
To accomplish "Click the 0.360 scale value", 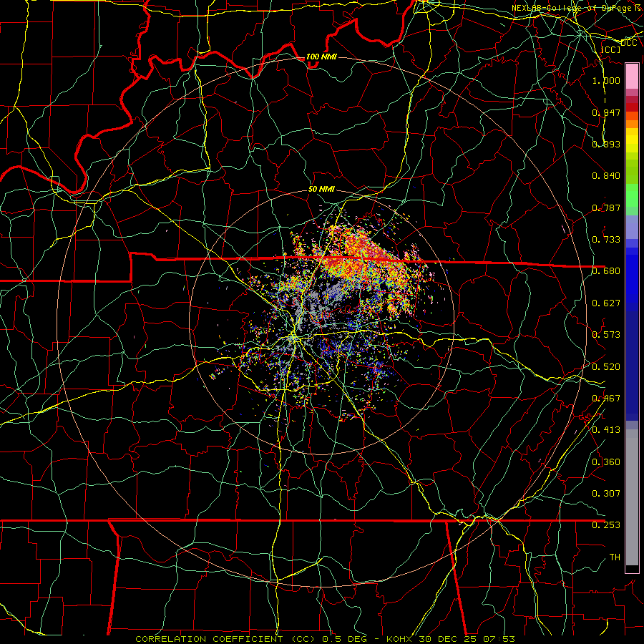I will (606, 462).
